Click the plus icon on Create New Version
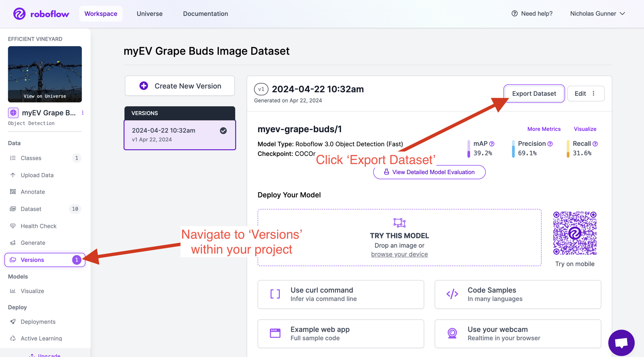 point(144,86)
